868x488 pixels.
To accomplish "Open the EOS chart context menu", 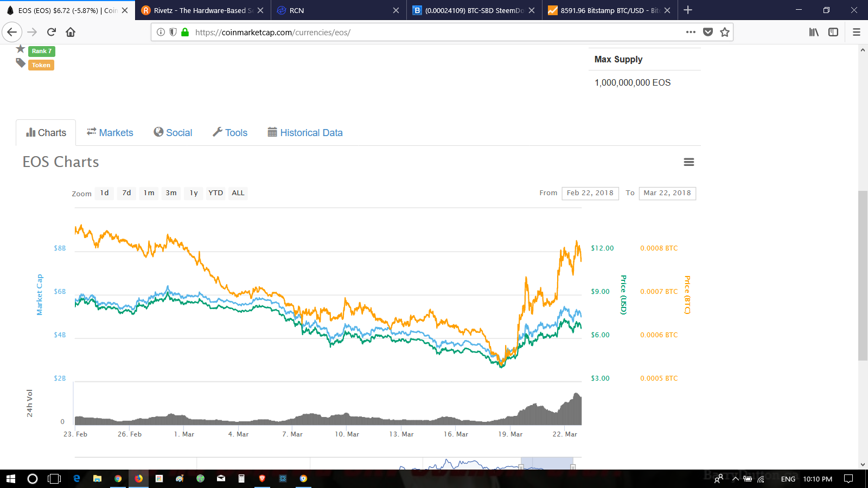I will click(x=689, y=162).
